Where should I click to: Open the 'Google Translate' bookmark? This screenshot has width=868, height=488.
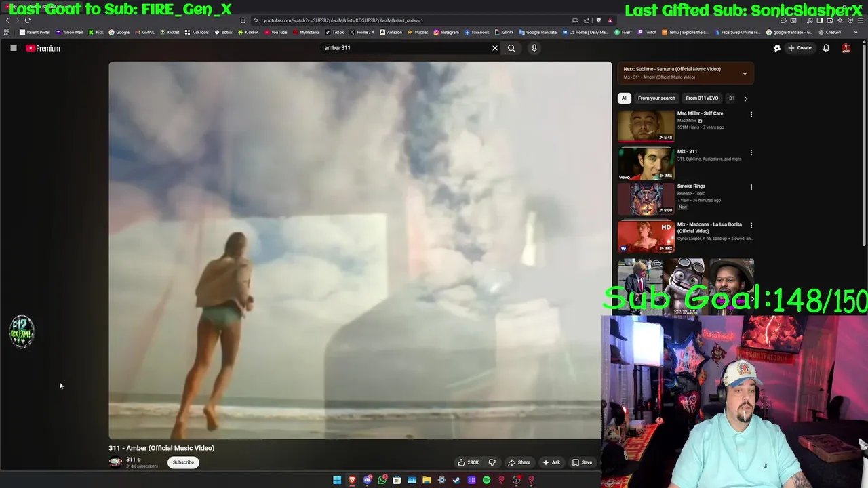click(538, 32)
